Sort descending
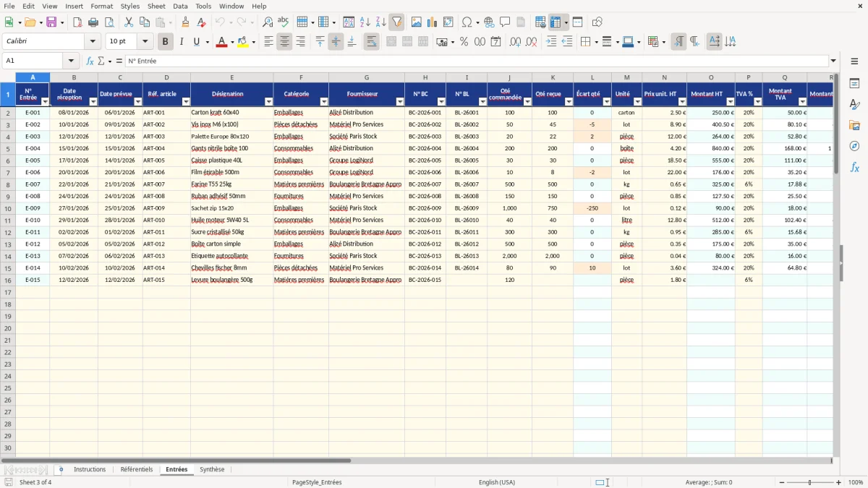Image resolution: width=868 pixels, height=488 pixels. tap(380, 22)
